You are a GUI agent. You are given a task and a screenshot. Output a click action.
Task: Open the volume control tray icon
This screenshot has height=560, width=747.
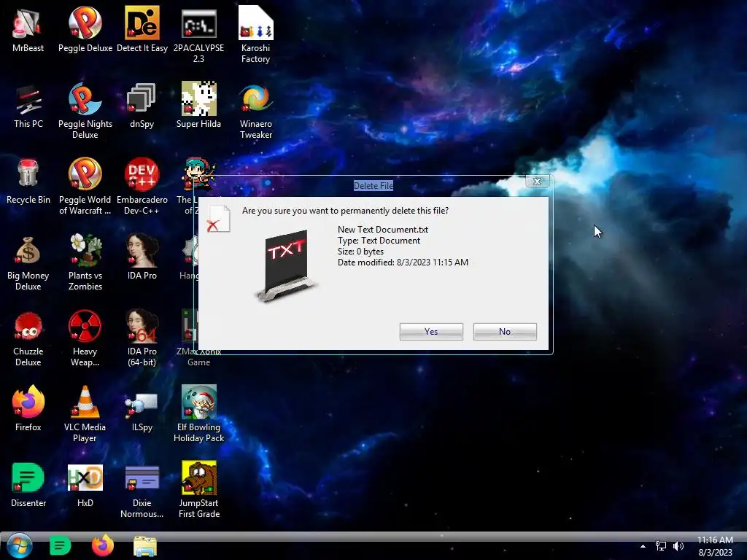pos(678,546)
